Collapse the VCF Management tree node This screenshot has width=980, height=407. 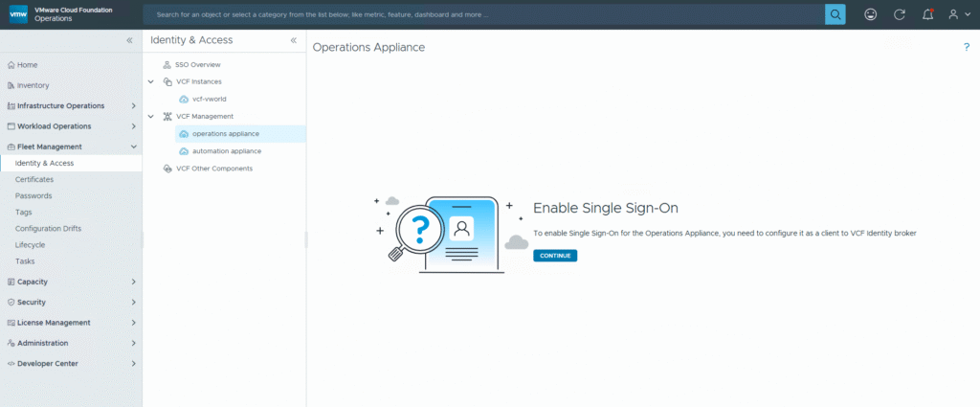pyautogui.click(x=151, y=116)
